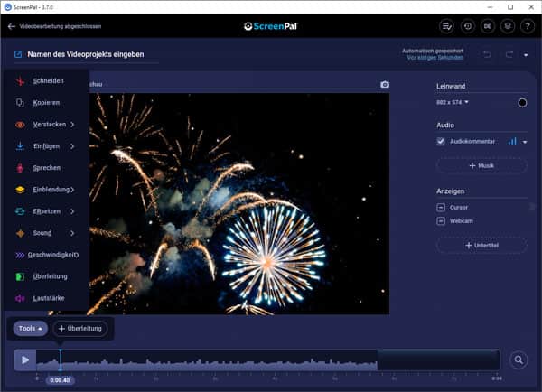Click the camera snapshot icon above preview
542x392 pixels.
pos(385,85)
